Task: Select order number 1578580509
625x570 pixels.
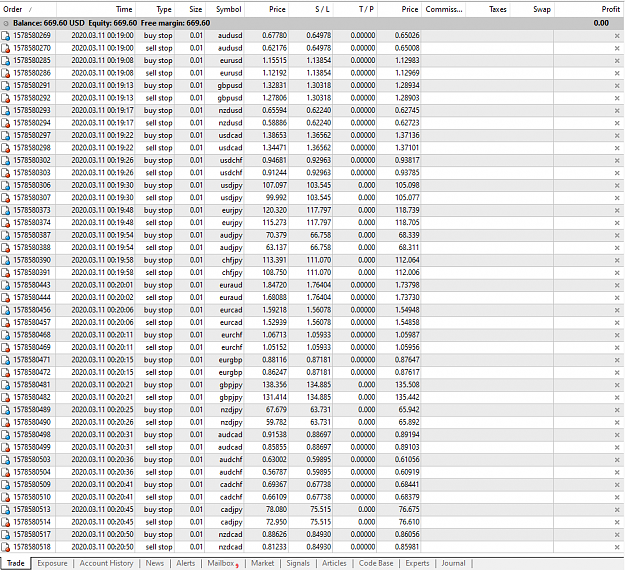Action: (32, 485)
